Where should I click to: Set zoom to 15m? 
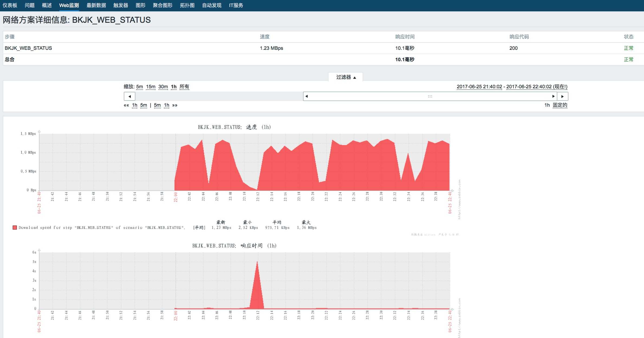point(151,87)
